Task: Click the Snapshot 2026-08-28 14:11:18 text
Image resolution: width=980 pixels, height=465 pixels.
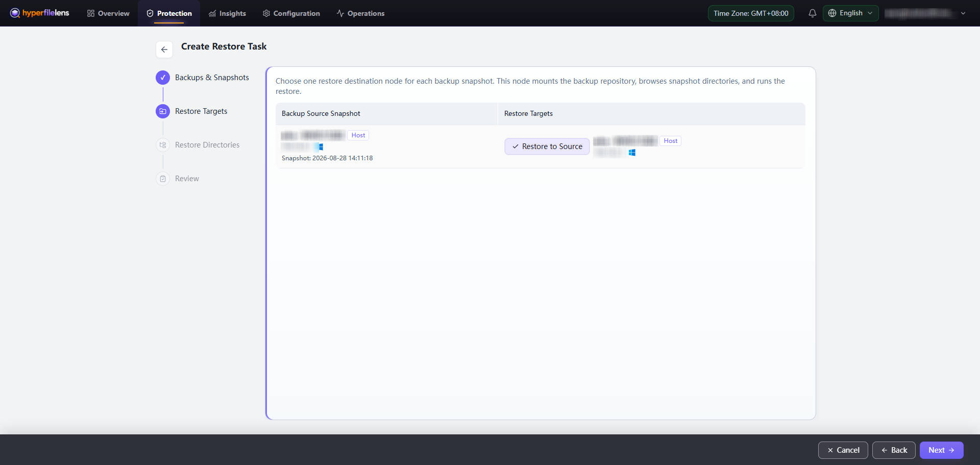Action: (327, 158)
